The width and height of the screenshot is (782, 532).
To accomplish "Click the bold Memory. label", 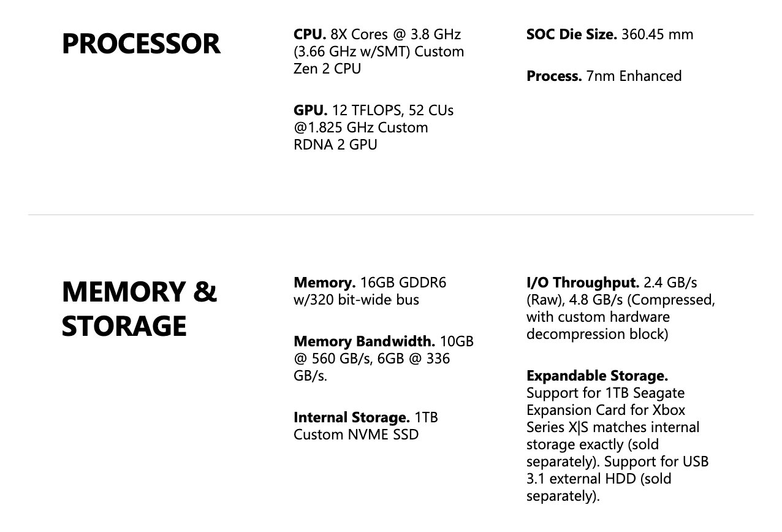I will pos(325,283).
